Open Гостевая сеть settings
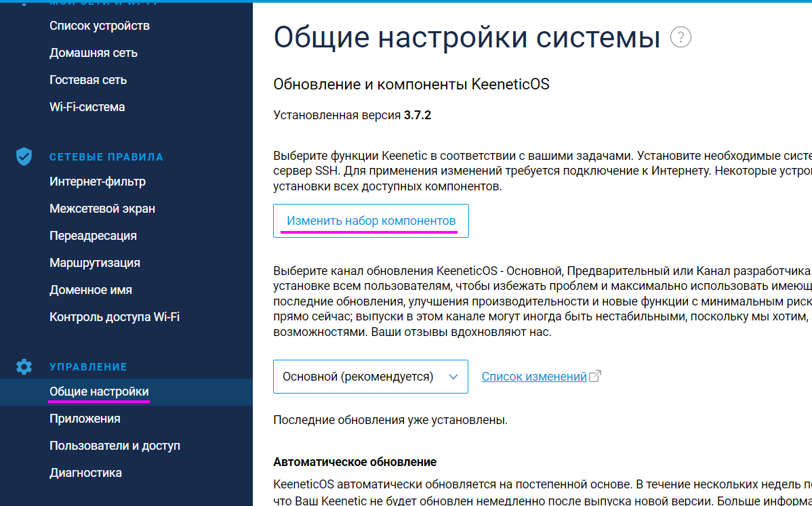812x506 pixels. click(x=88, y=80)
